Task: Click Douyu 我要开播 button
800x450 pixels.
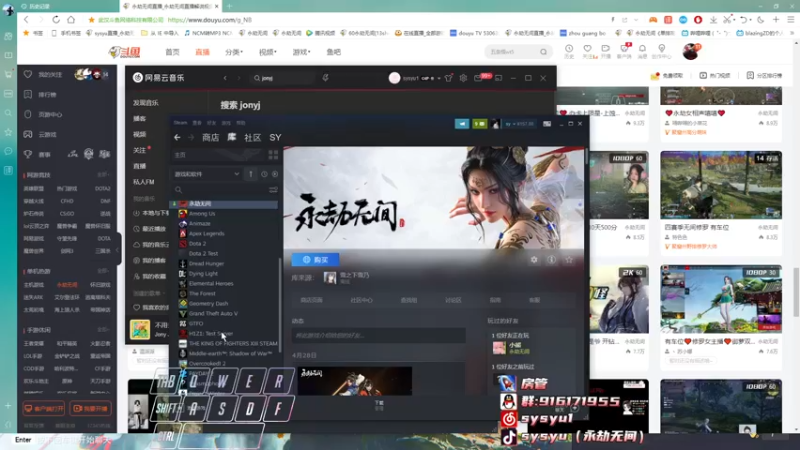Action: (90, 408)
